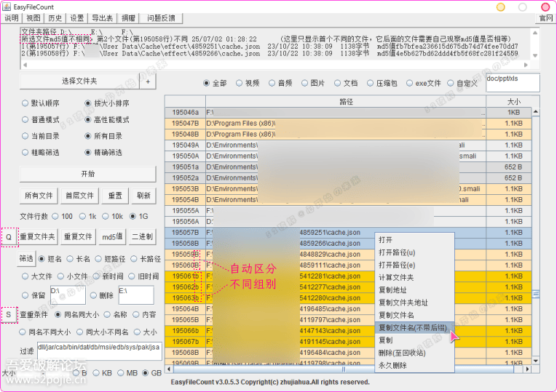Viewport: 557px width, 392px height.
Task: Click the Q button
Action: click(x=9, y=237)
